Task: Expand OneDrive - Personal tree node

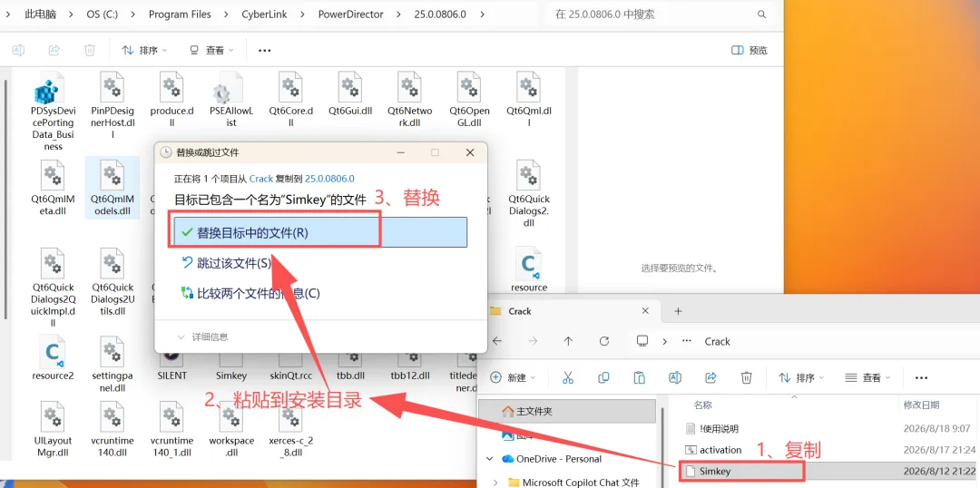Action: (x=491, y=459)
